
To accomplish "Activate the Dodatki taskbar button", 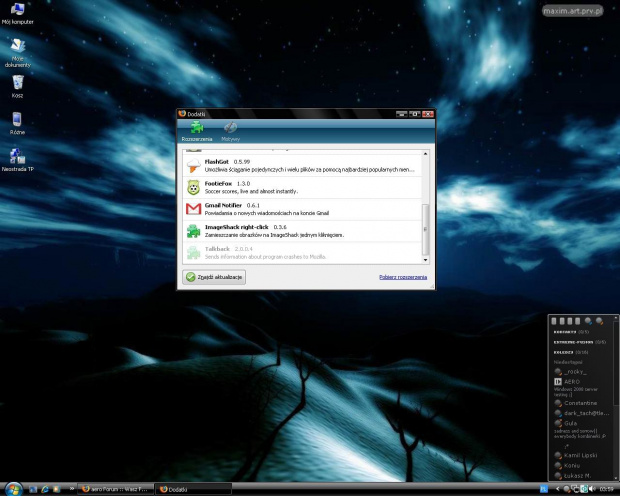I will (193, 489).
